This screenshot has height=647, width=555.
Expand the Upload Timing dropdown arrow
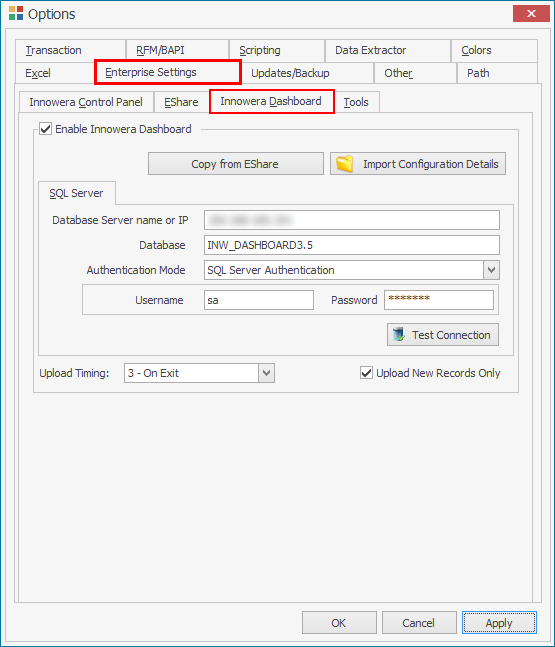[267, 373]
